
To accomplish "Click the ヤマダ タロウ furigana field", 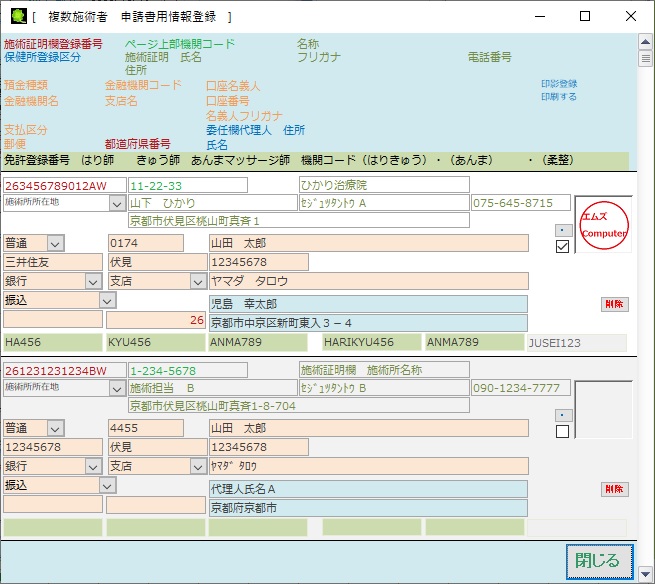I will (369, 281).
